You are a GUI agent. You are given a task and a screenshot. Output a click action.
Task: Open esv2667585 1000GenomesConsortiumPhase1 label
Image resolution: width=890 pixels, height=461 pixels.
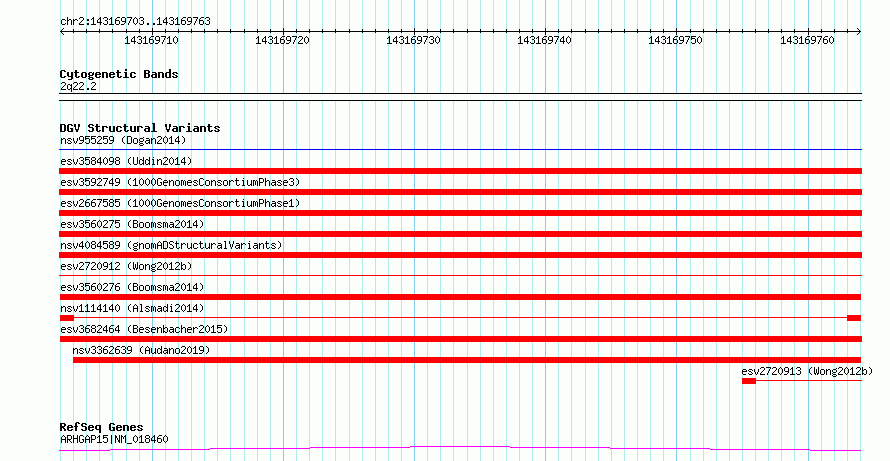tap(180, 203)
